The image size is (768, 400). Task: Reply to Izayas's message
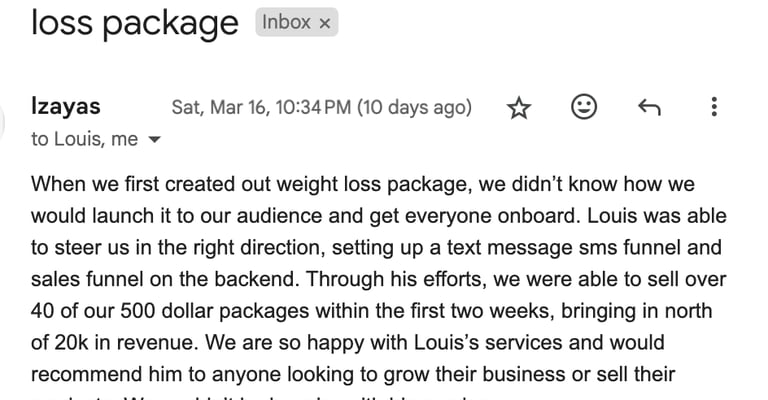pyautogui.click(x=649, y=107)
